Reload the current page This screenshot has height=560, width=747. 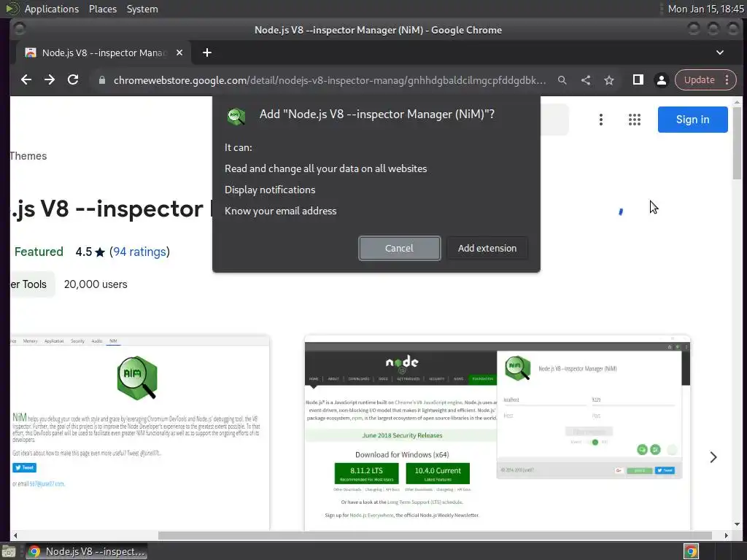click(x=73, y=80)
